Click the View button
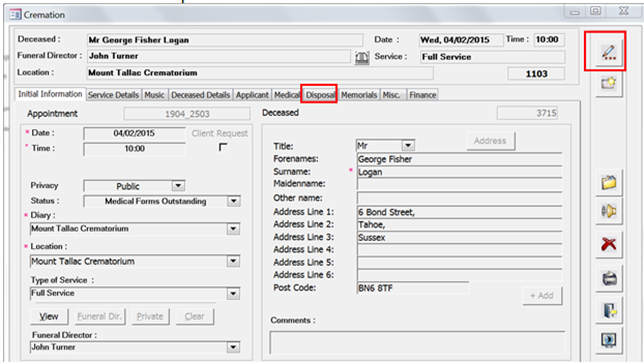The image size is (644, 364). 49,316
